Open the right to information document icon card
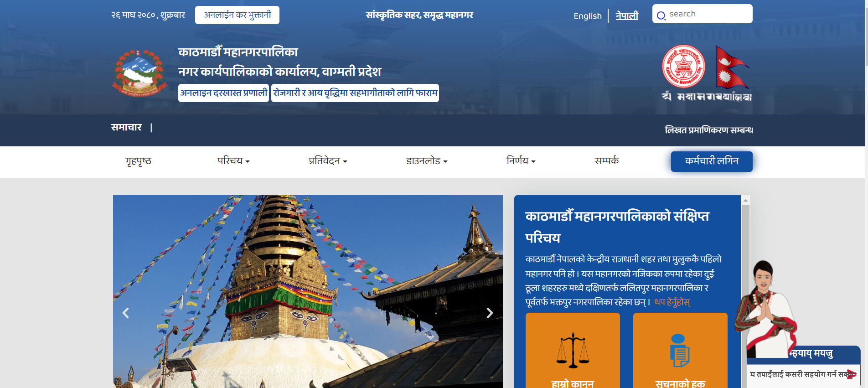 (x=680, y=350)
